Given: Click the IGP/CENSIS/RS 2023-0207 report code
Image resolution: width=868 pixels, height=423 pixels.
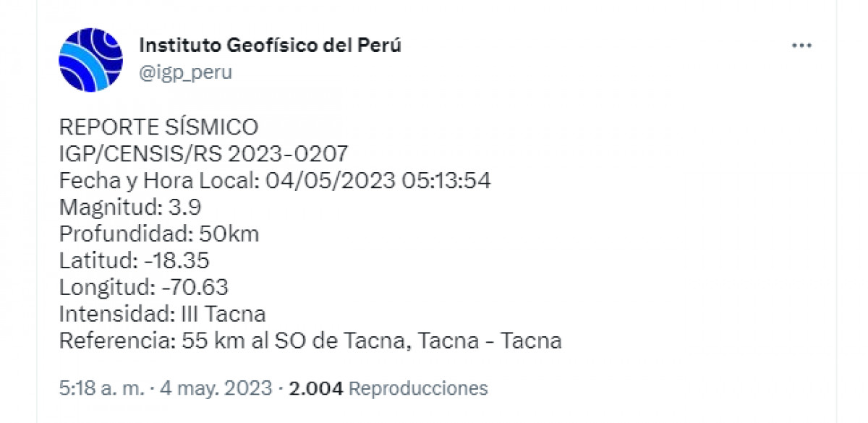Looking at the screenshot, I should [x=203, y=153].
